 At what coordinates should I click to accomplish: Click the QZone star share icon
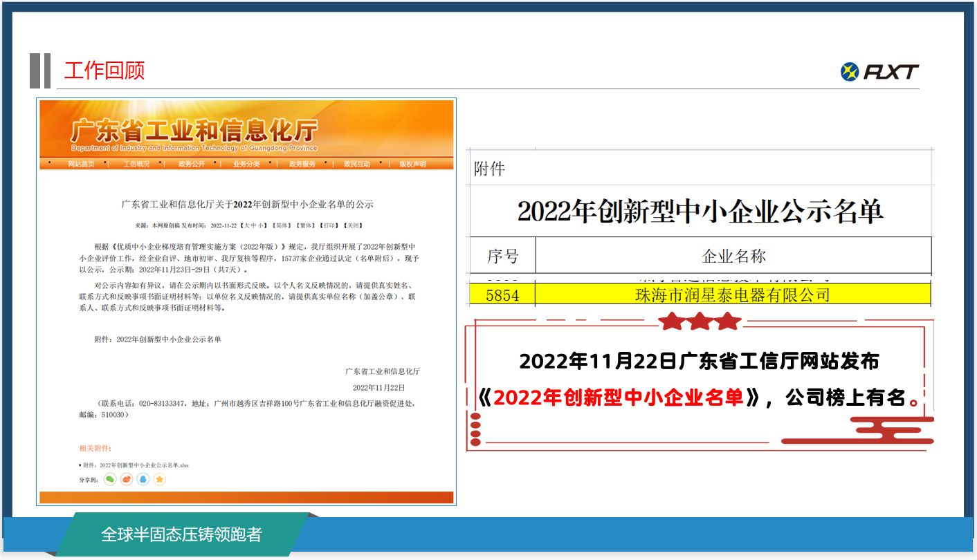tap(160, 479)
